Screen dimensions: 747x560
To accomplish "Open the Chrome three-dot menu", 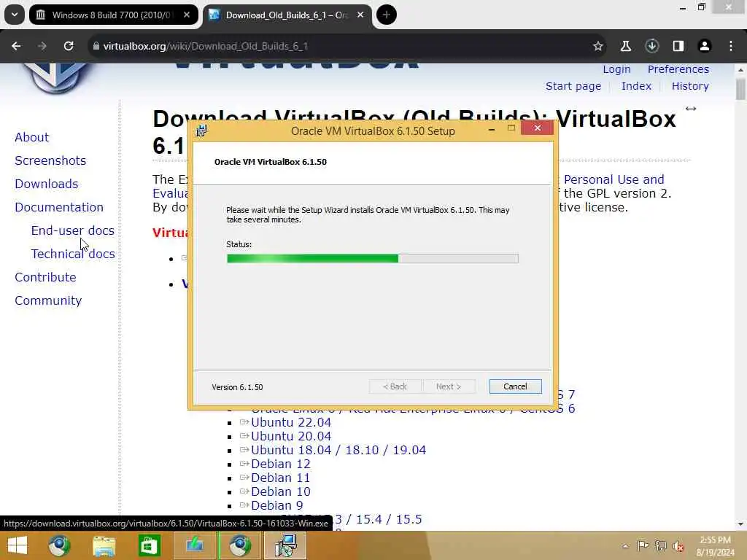I will click(731, 46).
